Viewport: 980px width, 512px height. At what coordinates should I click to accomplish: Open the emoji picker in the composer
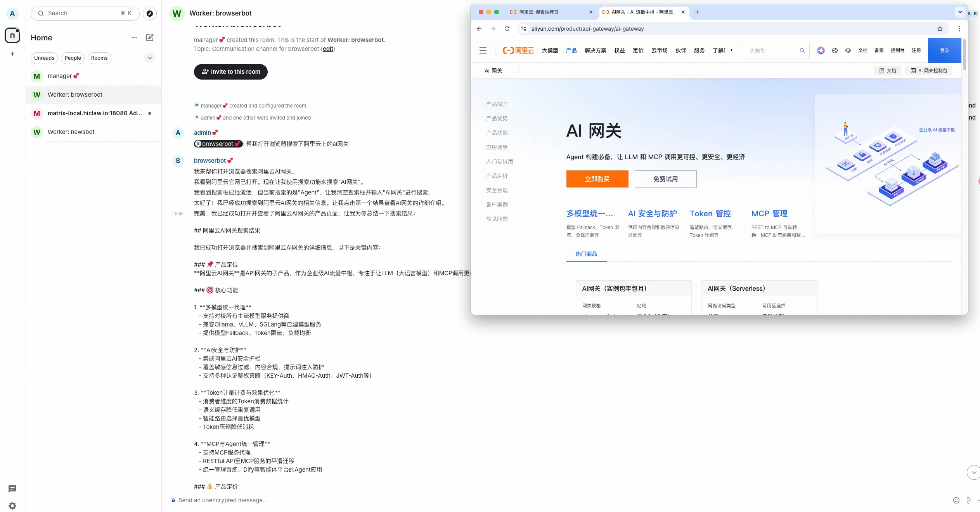pyautogui.click(x=956, y=500)
